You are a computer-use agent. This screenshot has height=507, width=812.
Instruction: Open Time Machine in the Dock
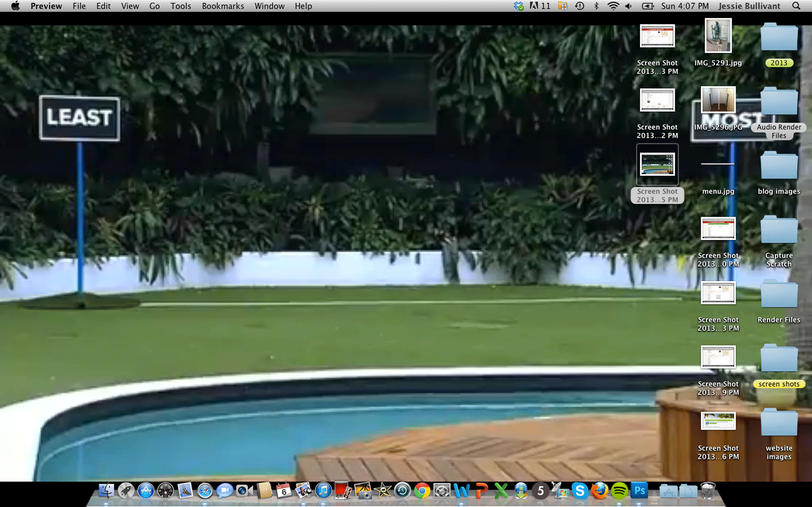point(403,491)
